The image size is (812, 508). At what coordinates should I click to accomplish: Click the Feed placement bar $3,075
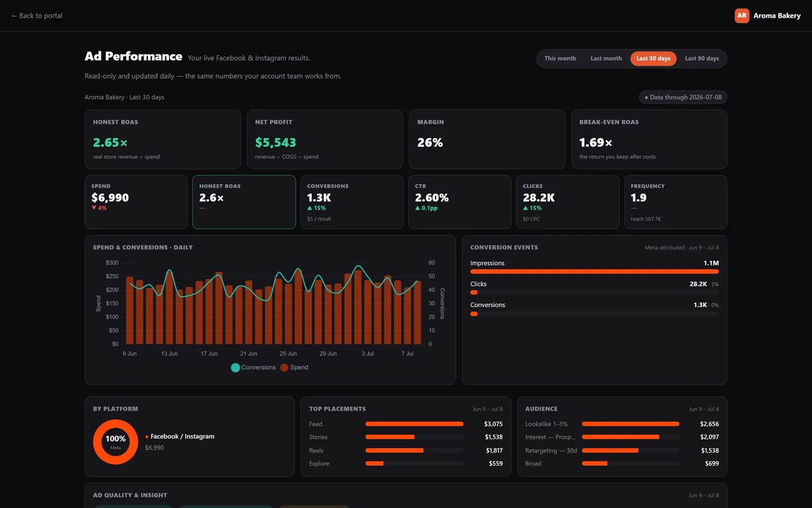click(414, 424)
